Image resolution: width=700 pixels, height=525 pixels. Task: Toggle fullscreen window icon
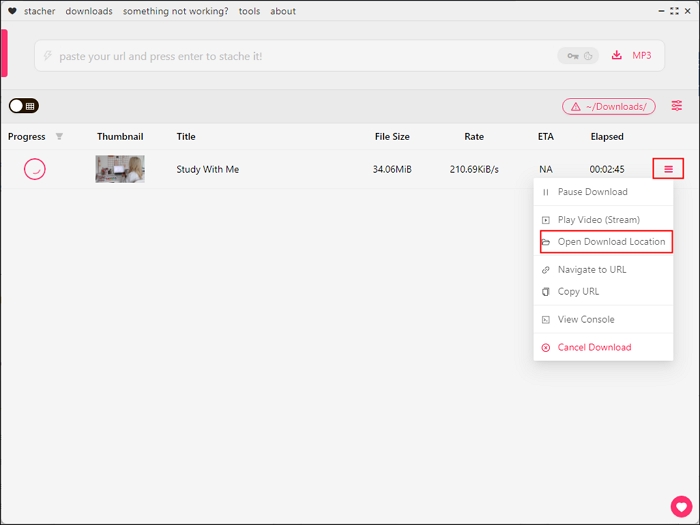[x=674, y=11]
